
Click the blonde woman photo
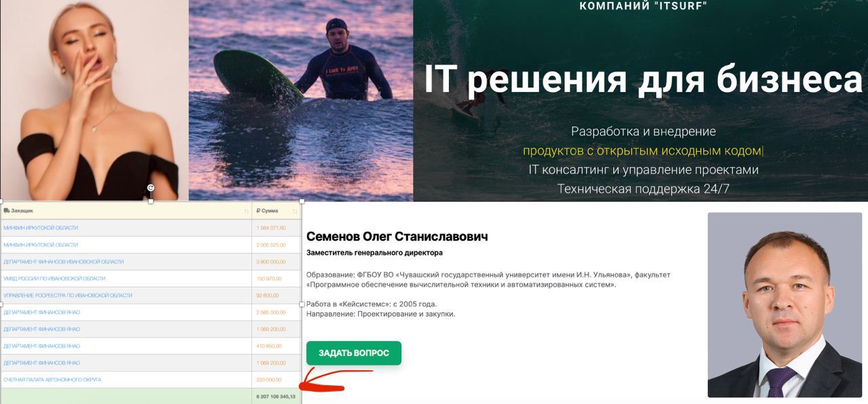[94, 100]
